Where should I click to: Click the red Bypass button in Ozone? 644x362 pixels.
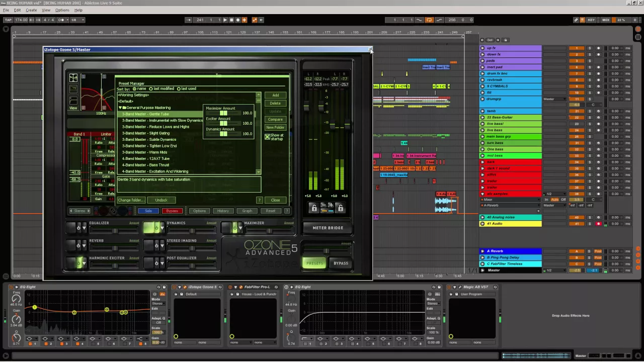coord(172,211)
